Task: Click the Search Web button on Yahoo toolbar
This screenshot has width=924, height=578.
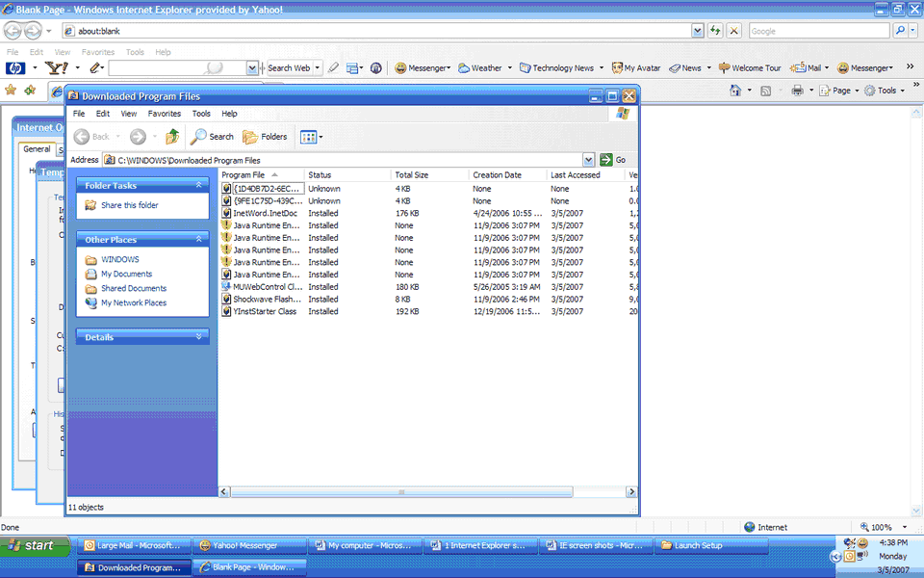Action: point(289,67)
